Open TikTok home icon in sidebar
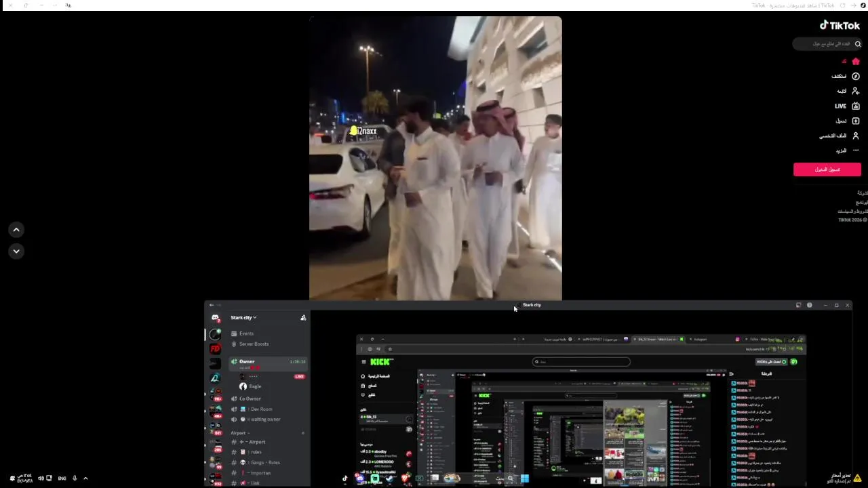 click(x=856, y=62)
